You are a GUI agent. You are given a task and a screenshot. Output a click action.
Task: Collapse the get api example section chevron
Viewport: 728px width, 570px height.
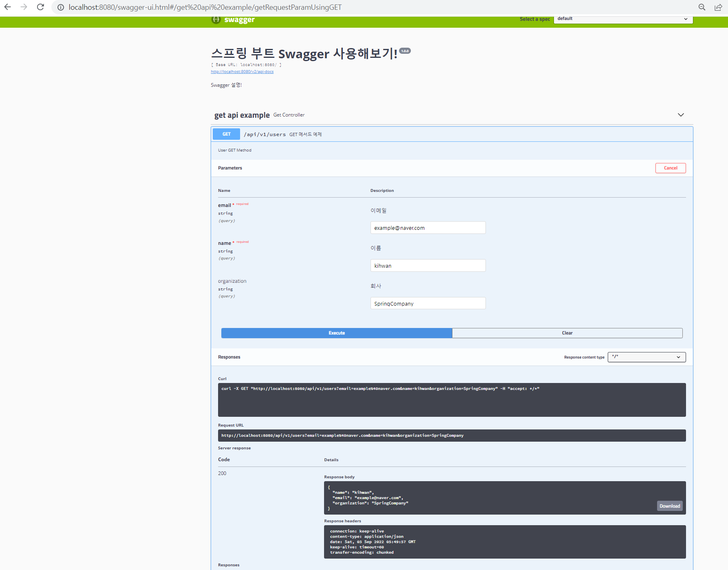point(681,115)
